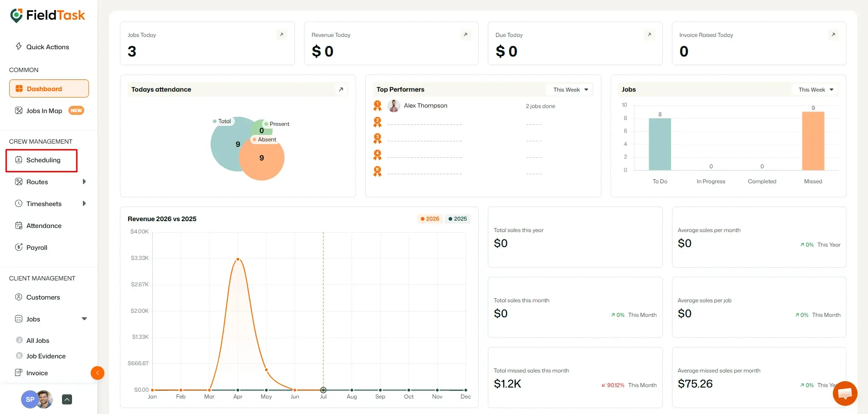This screenshot has width=868, height=414.
Task: Click the rank 4 medal badge
Action: pyautogui.click(x=377, y=155)
